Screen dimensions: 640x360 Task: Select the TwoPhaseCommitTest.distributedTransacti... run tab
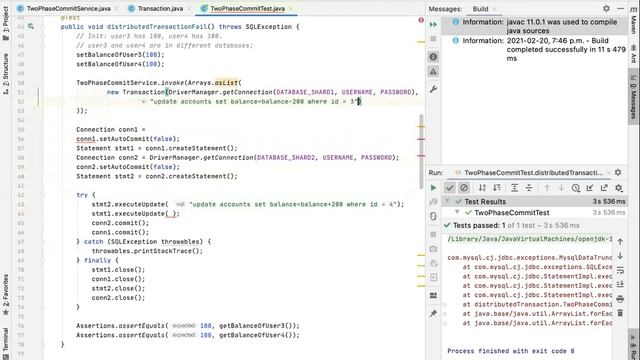point(533,173)
